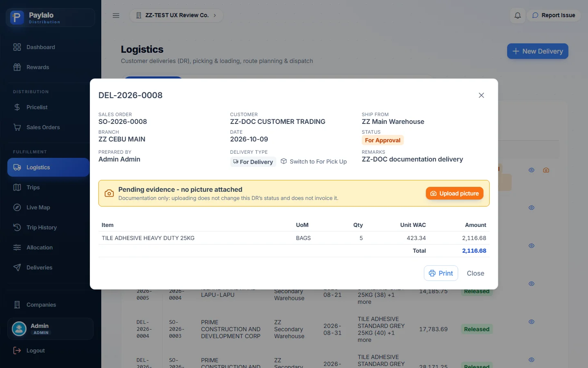Toggle the hamburger menu icon
The height and width of the screenshot is (368, 588).
116,16
